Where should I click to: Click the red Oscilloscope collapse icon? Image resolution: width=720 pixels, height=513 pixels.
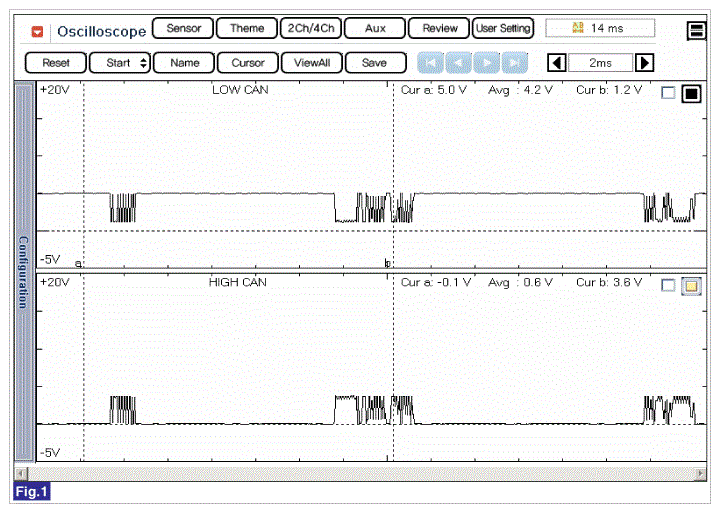click(38, 31)
